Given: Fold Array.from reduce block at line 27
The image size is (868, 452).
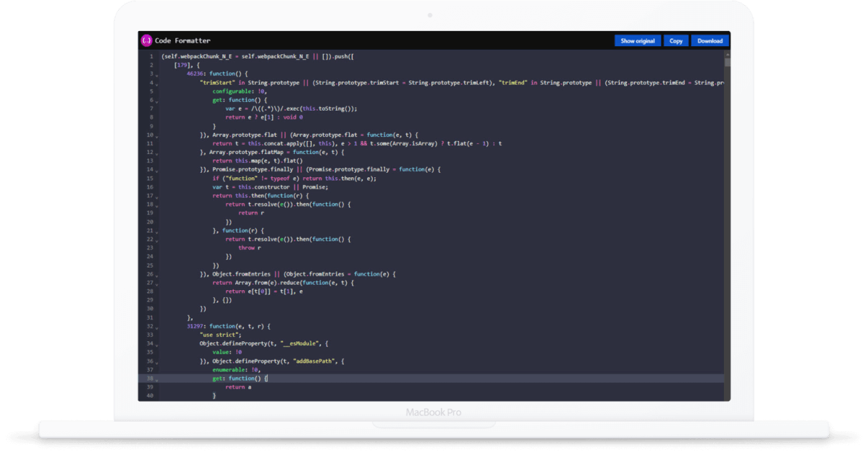Looking at the screenshot, I should coord(156,283).
